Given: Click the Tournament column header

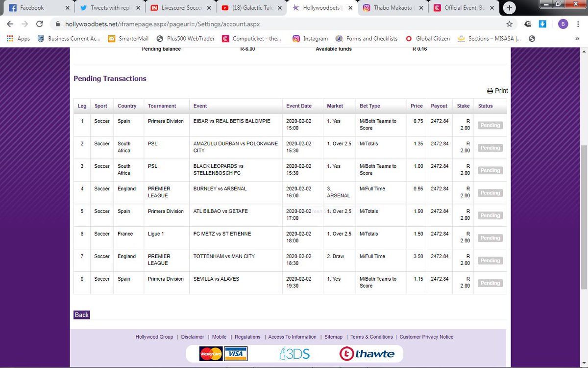Looking at the screenshot, I should tap(162, 106).
